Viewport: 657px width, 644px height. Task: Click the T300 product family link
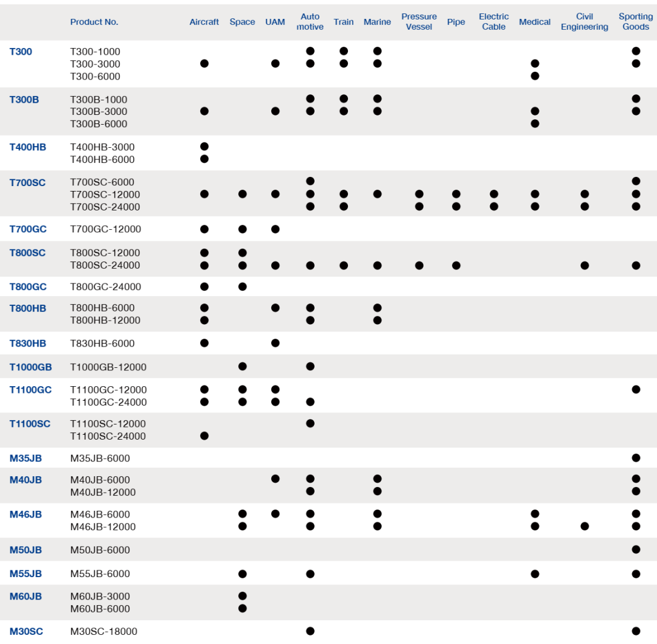click(x=21, y=52)
